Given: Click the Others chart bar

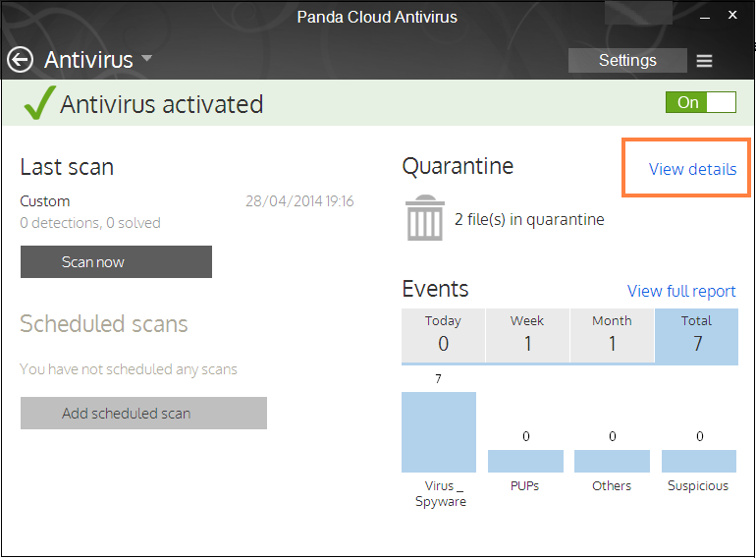Looking at the screenshot, I should coord(612,461).
